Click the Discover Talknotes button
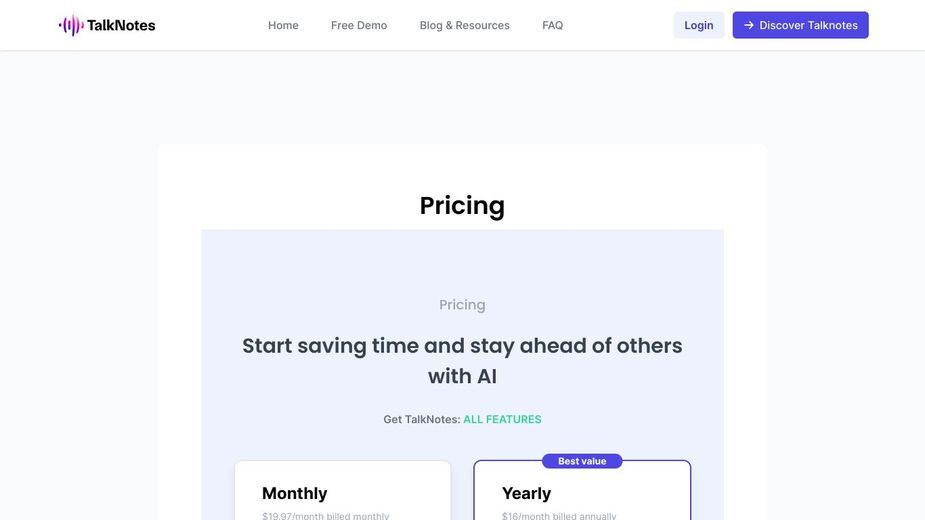 pyautogui.click(x=800, y=25)
